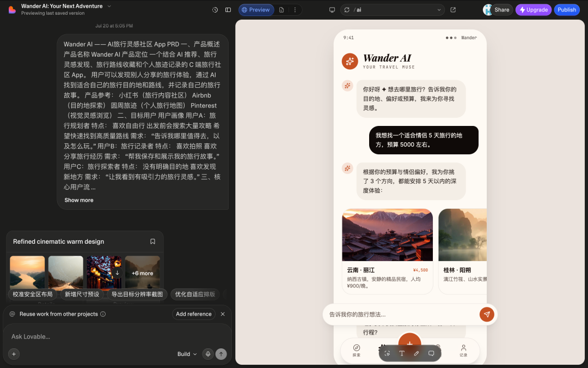Activate the microphone voice input
The image size is (588, 368).
click(208, 354)
